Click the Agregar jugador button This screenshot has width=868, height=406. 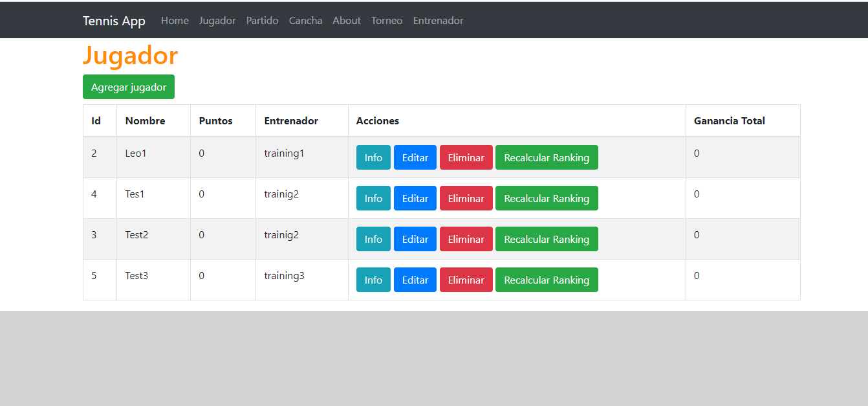tap(129, 87)
